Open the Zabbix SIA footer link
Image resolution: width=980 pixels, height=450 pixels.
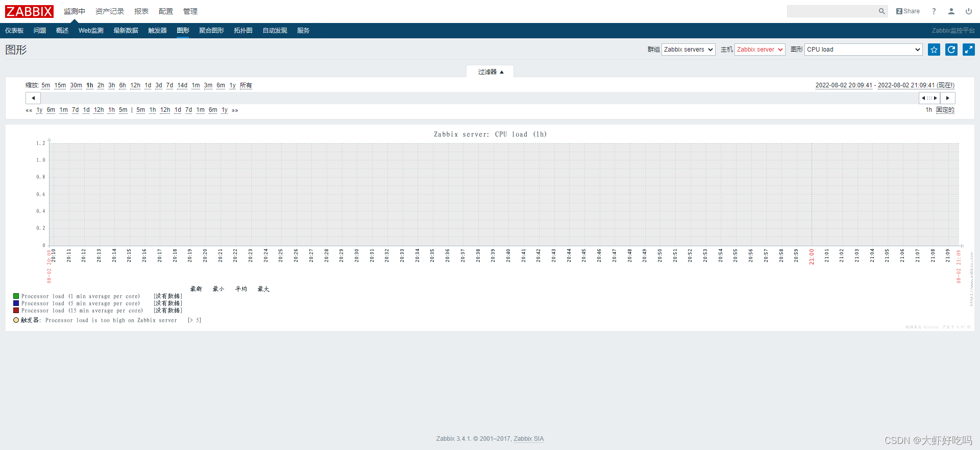coord(528,439)
